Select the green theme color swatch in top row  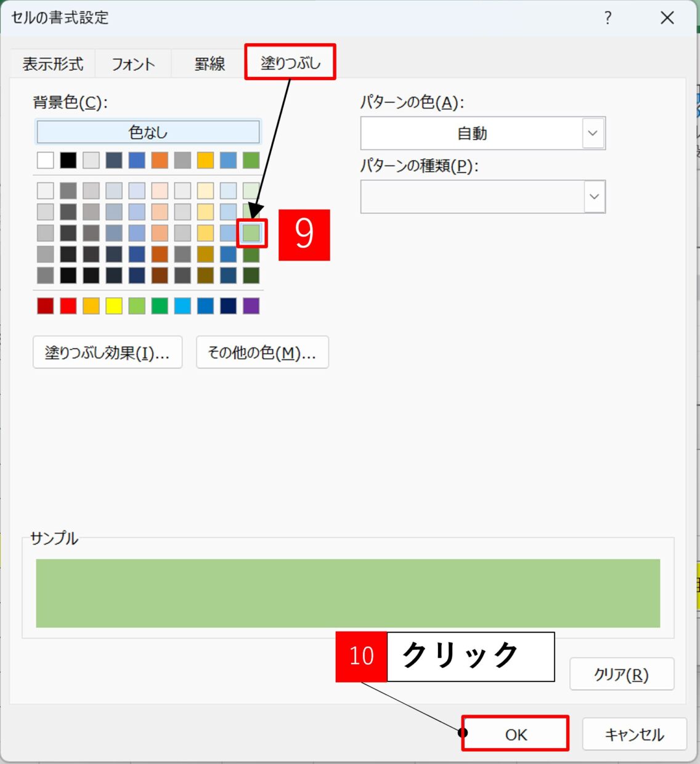251,160
